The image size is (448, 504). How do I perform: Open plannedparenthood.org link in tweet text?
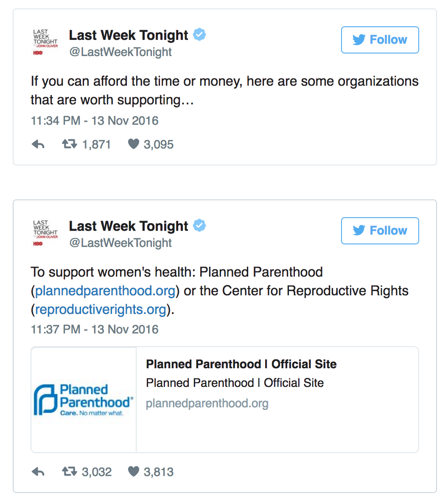(x=105, y=291)
